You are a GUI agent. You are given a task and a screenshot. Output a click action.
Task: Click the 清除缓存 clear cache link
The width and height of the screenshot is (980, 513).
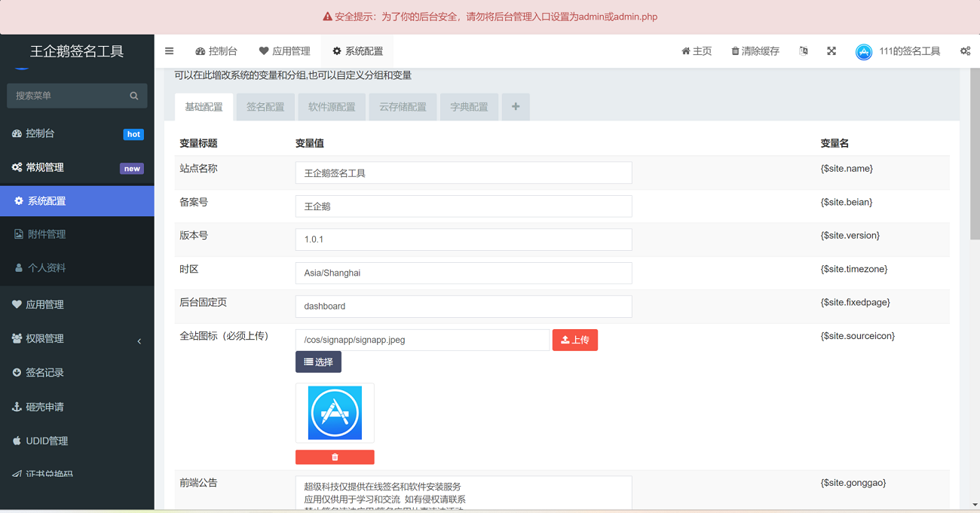[755, 51]
